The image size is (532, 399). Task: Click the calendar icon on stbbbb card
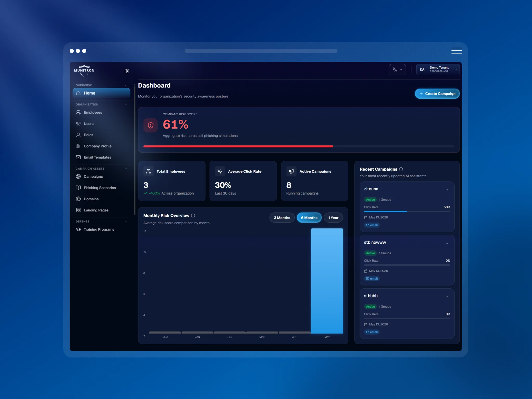366,325
